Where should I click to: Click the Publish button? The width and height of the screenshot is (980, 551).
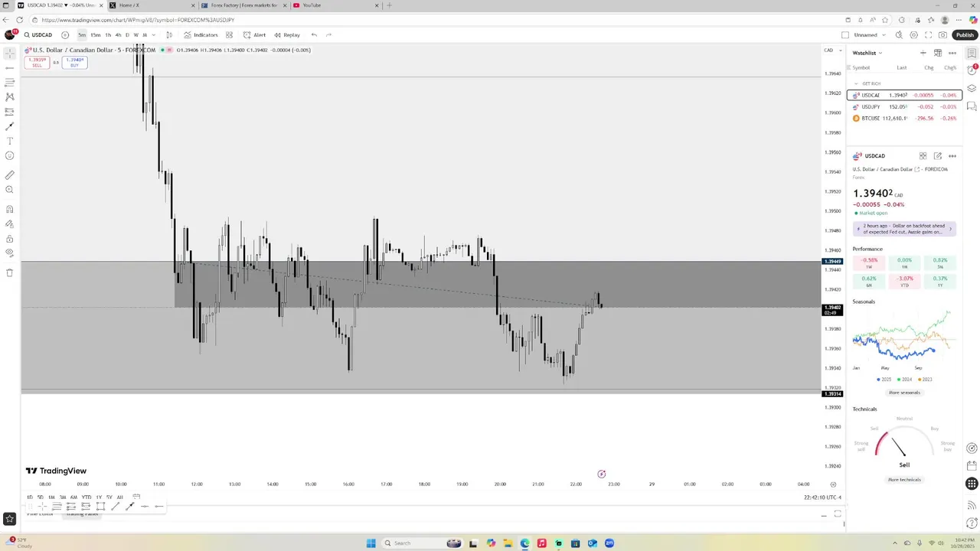click(x=965, y=34)
